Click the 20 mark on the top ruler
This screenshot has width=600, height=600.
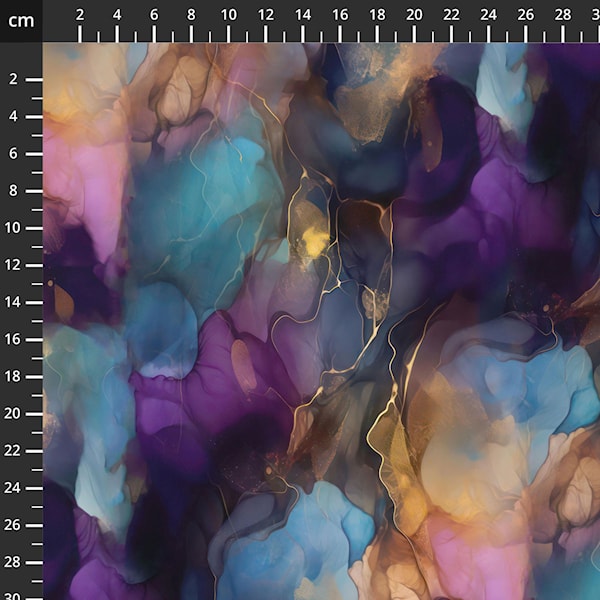(x=414, y=15)
